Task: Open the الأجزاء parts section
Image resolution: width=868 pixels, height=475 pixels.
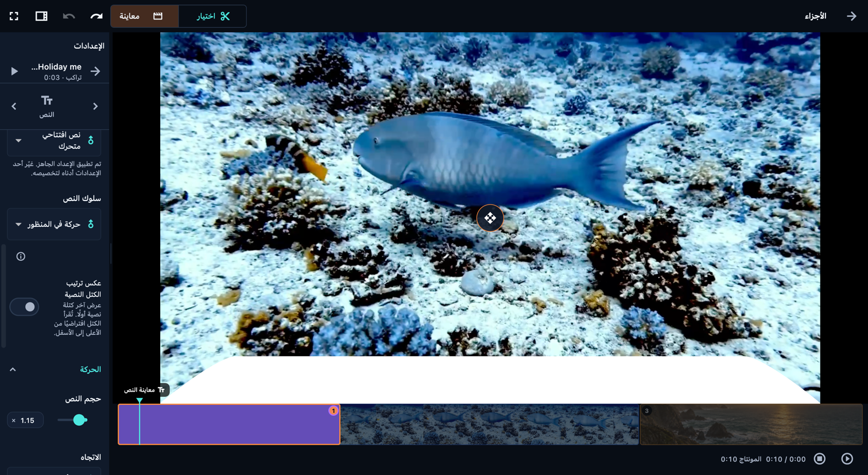Action: pos(815,16)
